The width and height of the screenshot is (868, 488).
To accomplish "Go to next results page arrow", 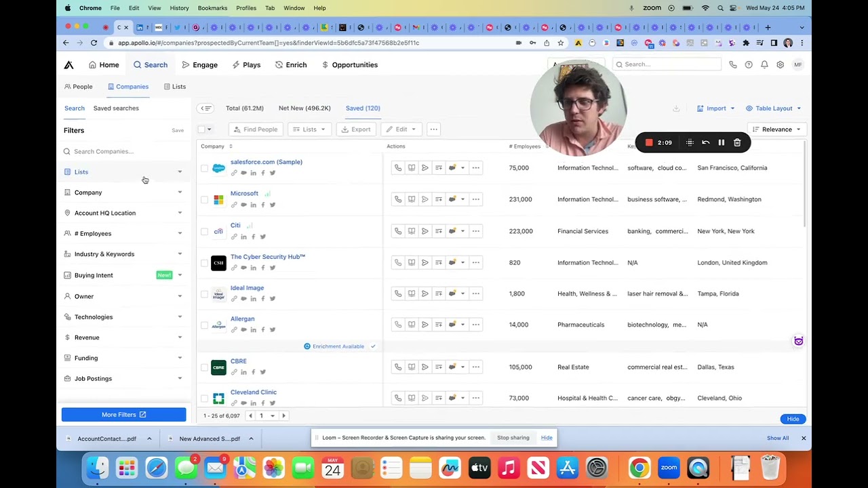I will coord(283,416).
